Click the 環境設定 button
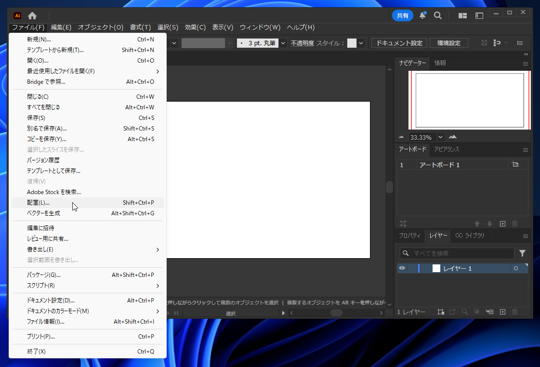 point(449,43)
